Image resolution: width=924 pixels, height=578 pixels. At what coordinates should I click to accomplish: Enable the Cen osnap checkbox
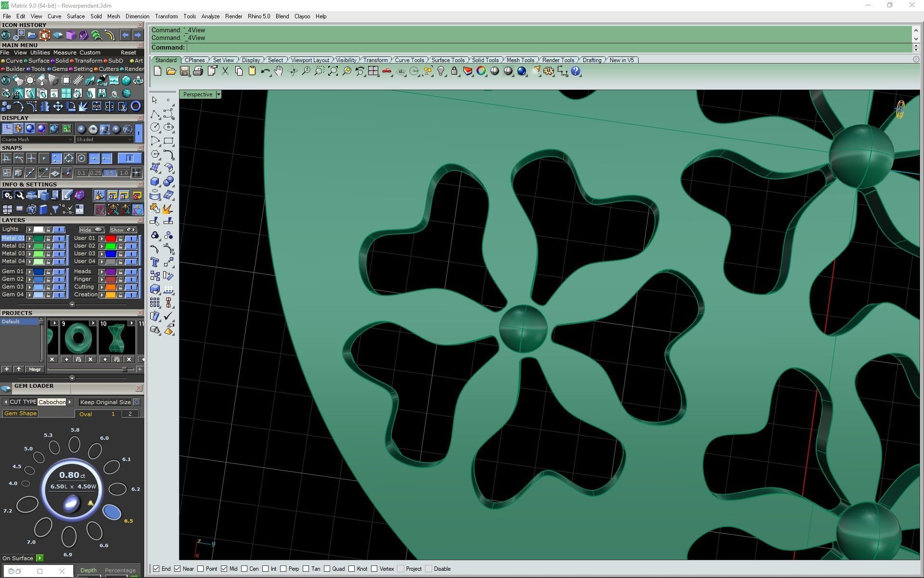click(244, 569)
